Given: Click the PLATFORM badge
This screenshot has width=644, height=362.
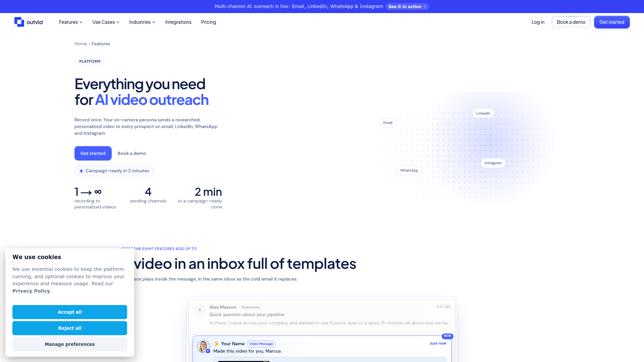Looking at the screenshot, I should pyautogui.click(x=90, y=61).
